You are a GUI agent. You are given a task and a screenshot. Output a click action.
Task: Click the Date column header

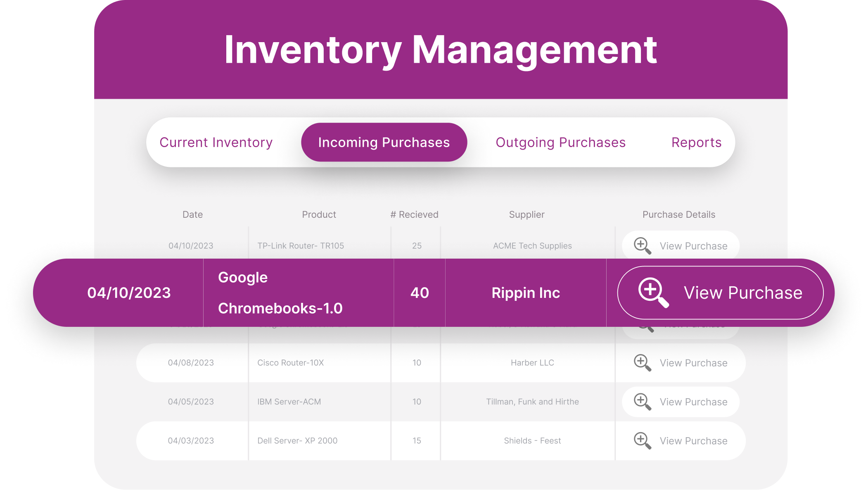coord(192,214)
